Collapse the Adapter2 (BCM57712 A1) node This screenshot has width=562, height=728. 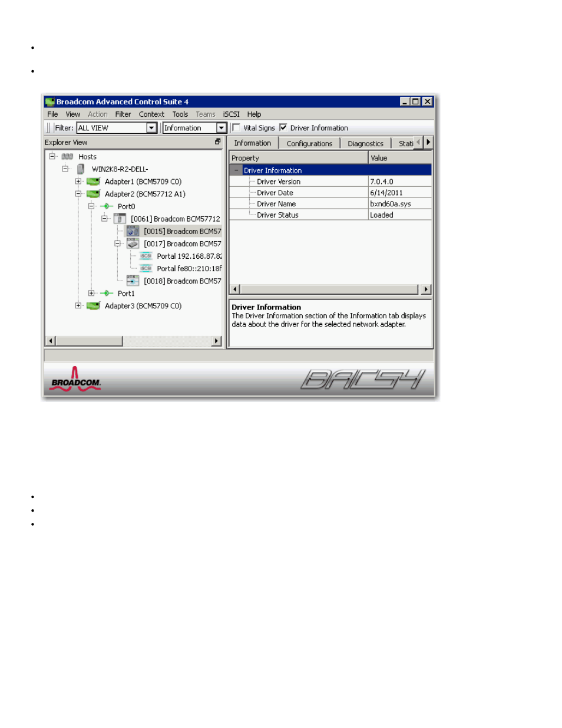click(x=78, y=193)
